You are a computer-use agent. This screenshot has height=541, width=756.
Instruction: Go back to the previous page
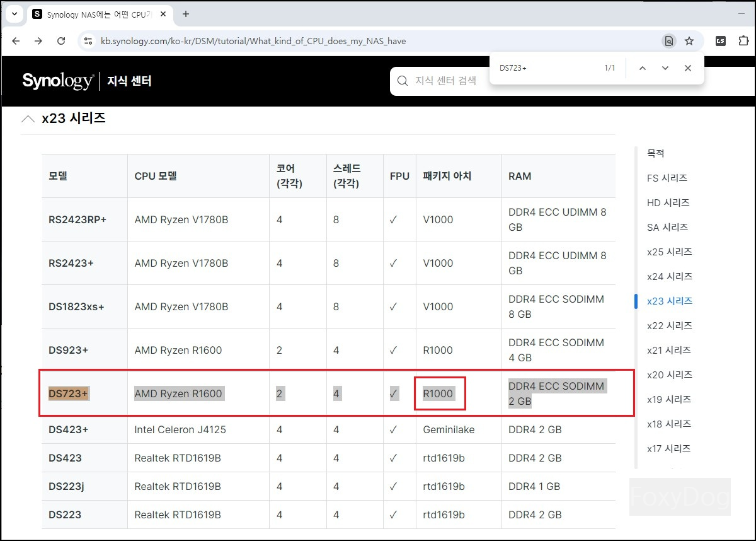tap(16, 41)
